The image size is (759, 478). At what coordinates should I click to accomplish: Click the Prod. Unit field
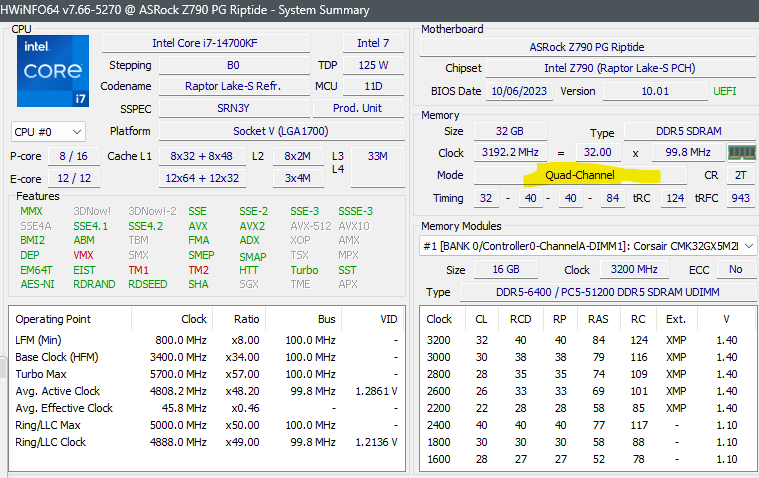point(357,108)
